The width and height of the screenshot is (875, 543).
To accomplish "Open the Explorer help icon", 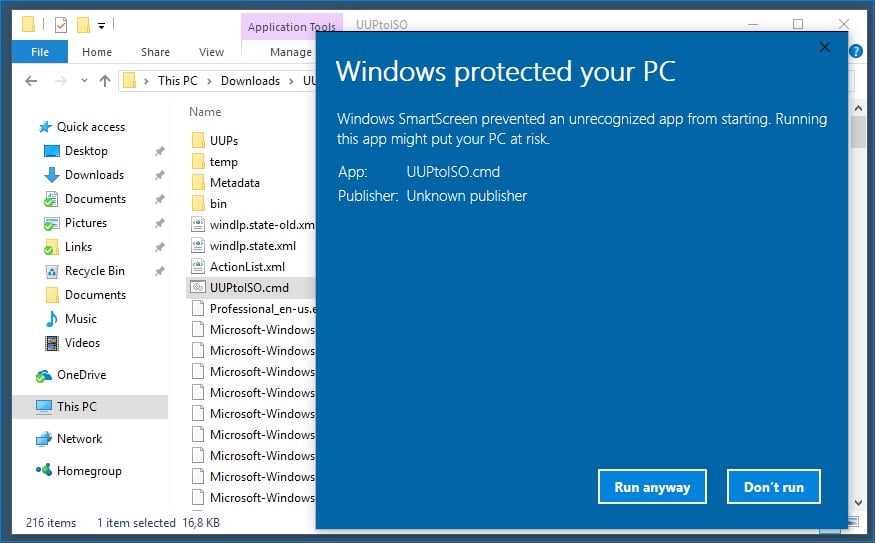I will pos(856,51).
